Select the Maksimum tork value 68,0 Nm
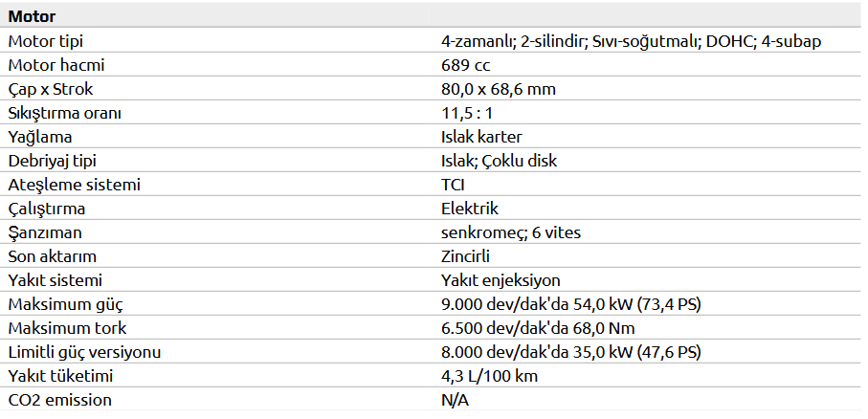 (538, 328)
